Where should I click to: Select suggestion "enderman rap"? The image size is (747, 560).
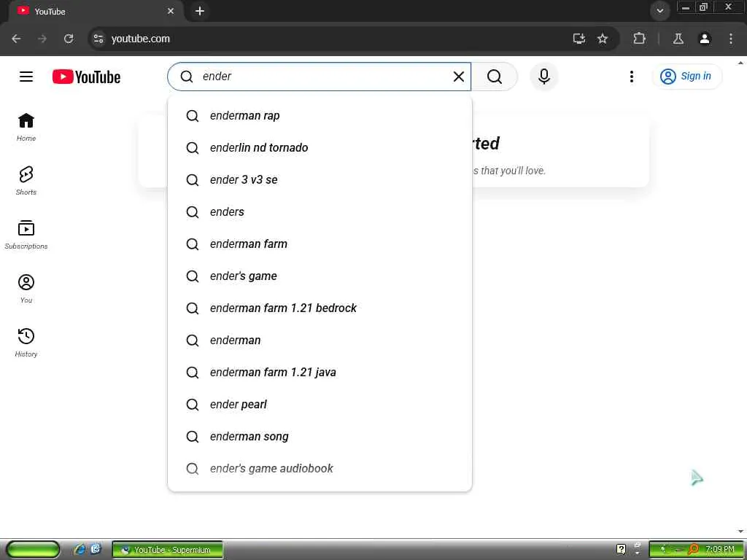(x=320, y=116)
